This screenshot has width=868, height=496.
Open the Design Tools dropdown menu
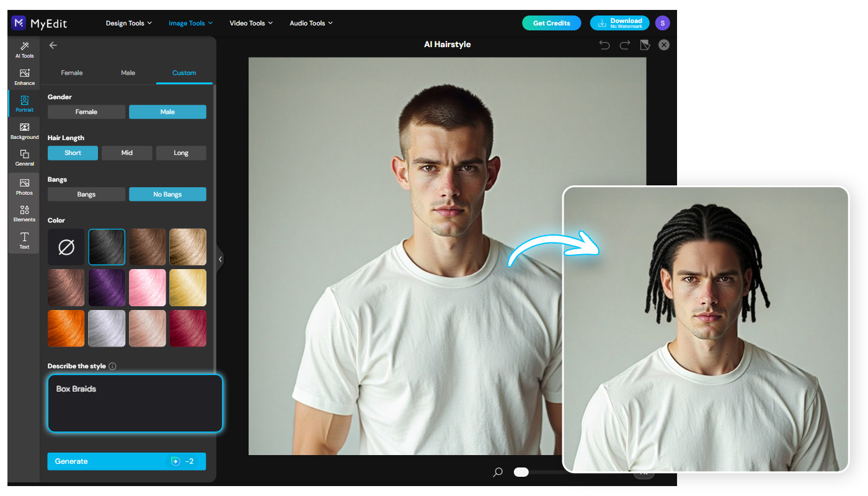pyautogui.click(x=129, y=24)
